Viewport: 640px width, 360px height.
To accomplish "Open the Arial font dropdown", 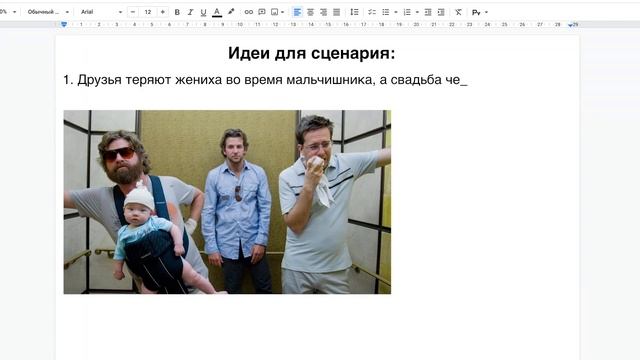I will [101, 12].
